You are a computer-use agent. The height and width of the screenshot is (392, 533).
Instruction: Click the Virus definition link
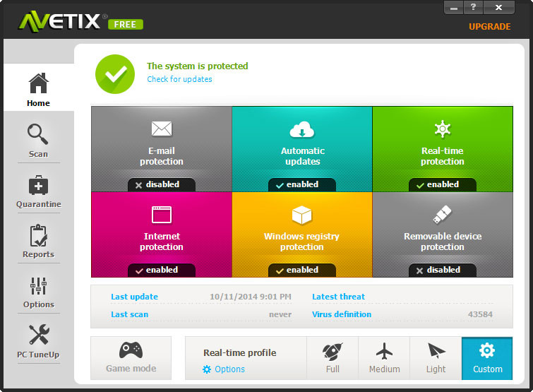click(342, 314)
